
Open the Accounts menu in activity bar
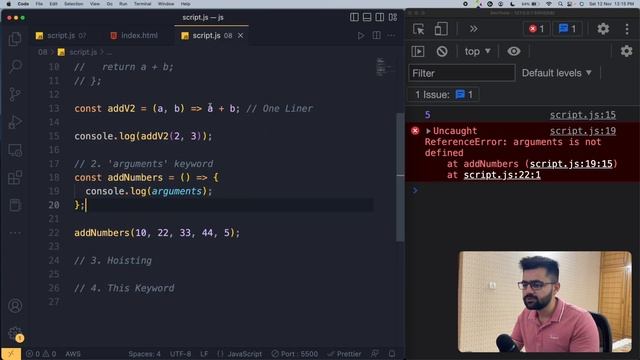click(x=15, y=305)
